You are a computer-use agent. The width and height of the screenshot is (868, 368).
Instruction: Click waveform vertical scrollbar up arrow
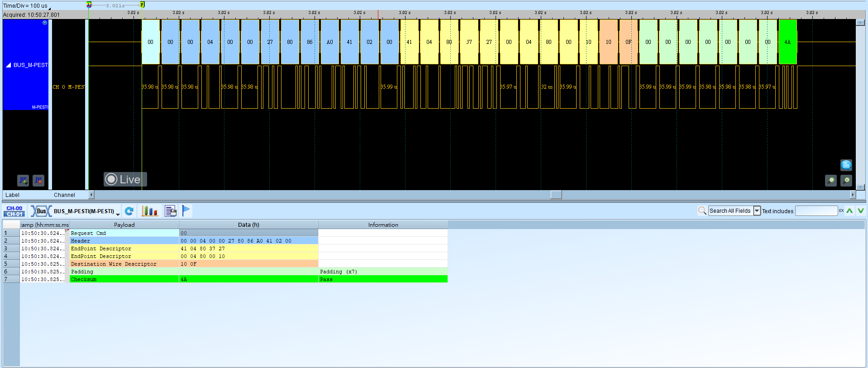pyautogui.click(x=860, y=22)
